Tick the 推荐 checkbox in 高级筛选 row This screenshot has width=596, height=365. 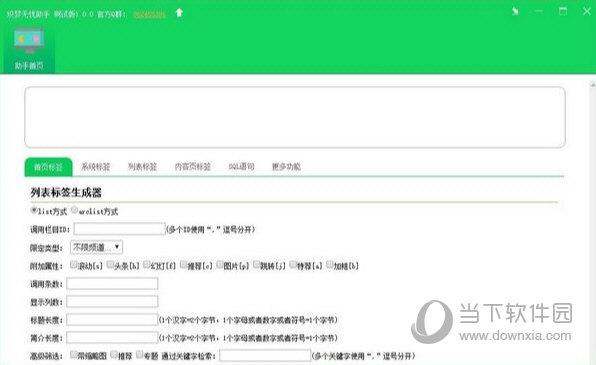[114, 355]
